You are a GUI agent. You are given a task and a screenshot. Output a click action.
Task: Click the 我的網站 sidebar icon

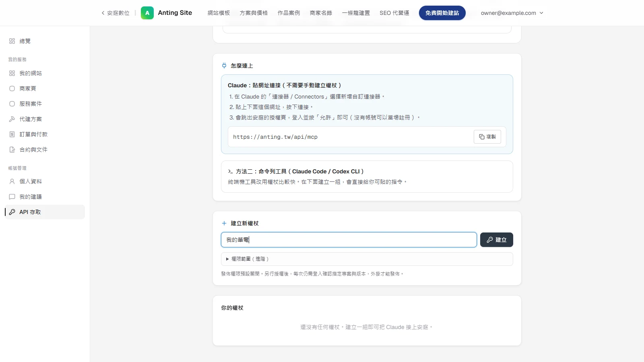coord(12,73)
